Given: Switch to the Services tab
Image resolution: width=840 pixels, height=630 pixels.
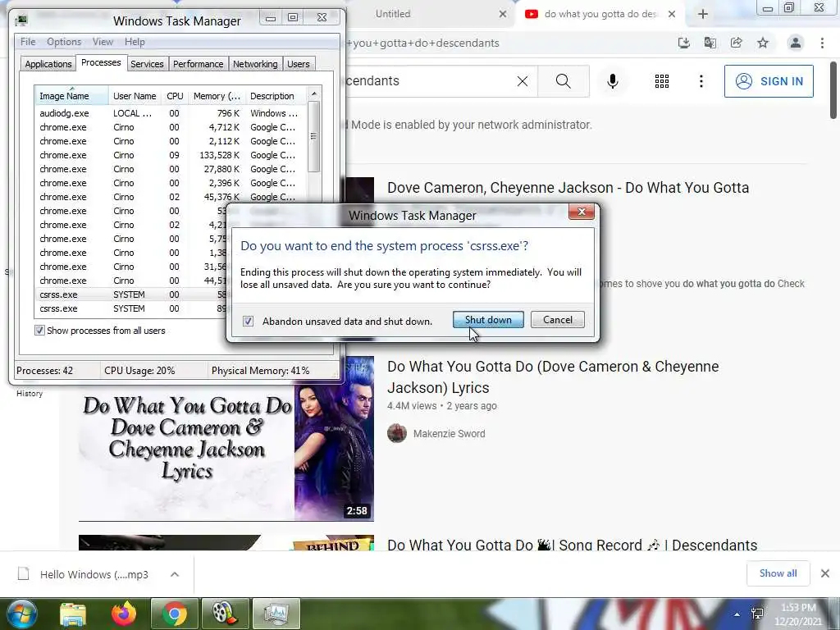Looking at the screenshot, I should coord(147,64).
